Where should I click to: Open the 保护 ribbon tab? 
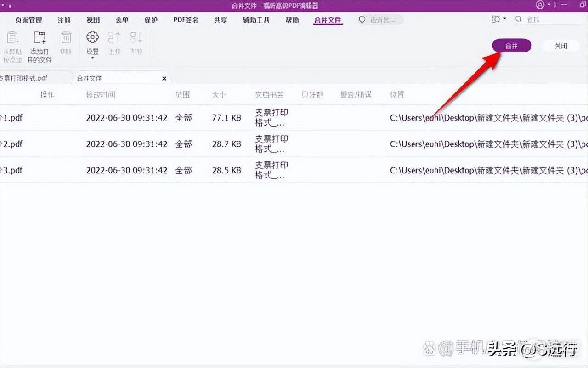coord(151,20)
